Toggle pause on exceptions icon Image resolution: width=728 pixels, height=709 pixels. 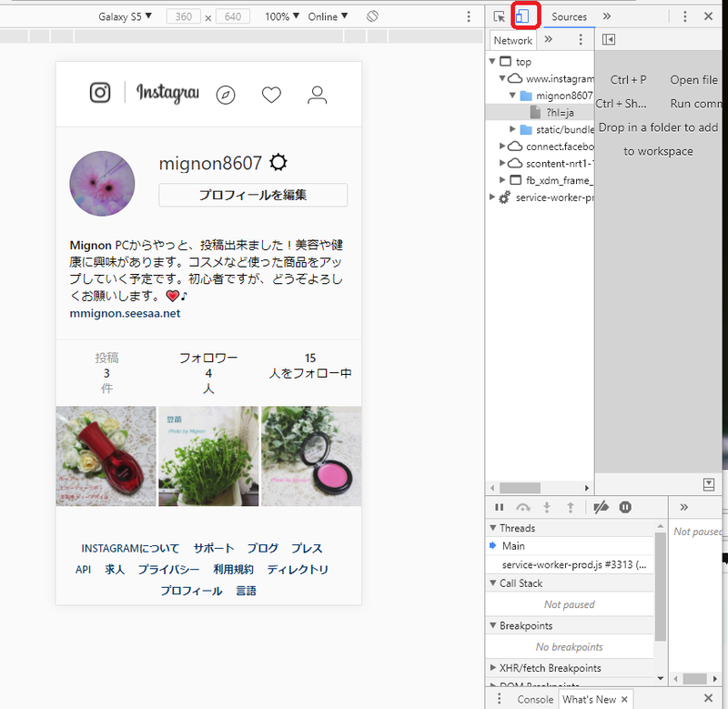[x=625, y=507]
